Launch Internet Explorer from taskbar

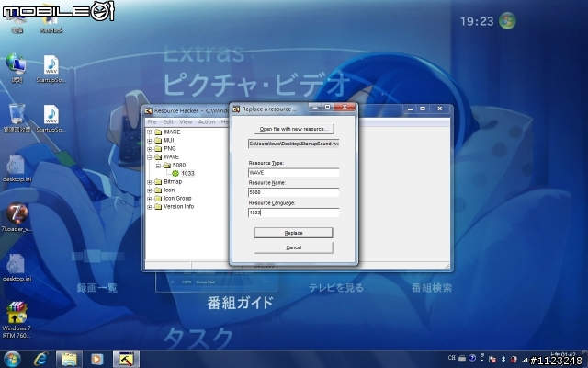pyautogui.click(x=40, y=360)
